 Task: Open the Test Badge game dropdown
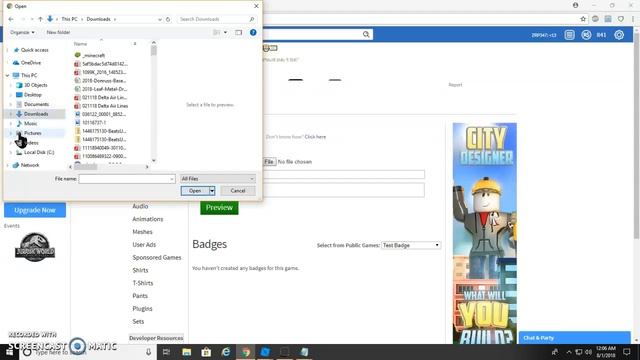pos(411,245)
